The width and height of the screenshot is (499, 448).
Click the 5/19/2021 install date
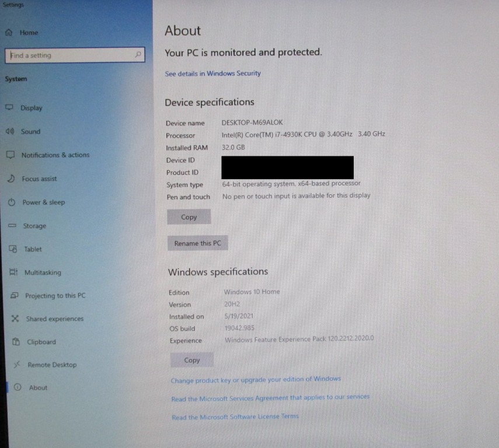(239, 316)
